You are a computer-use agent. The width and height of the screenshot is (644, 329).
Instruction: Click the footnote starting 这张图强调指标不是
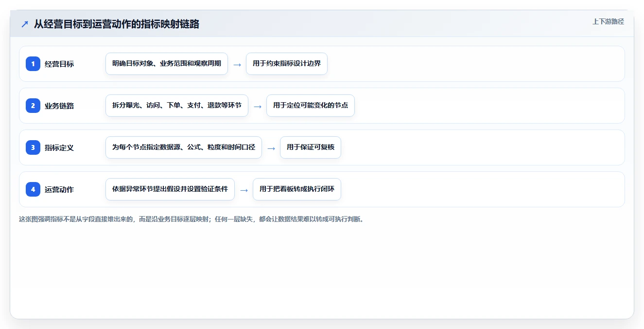coord(191,219)
